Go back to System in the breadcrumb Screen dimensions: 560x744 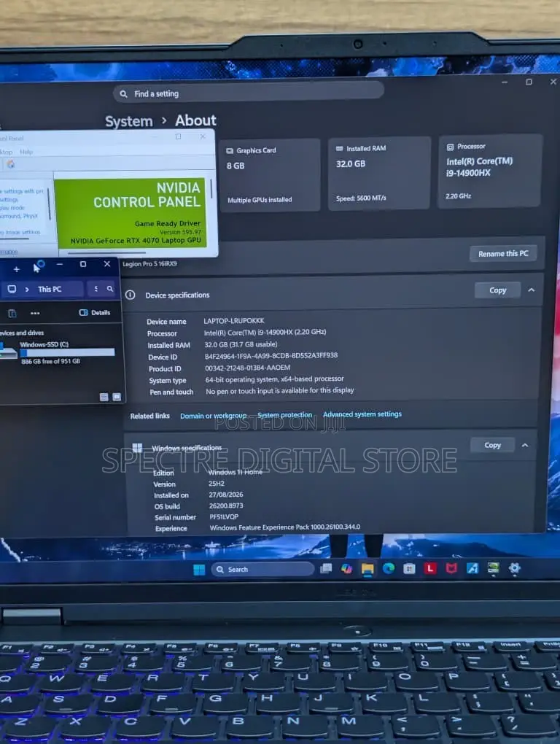[x=128, y=122]
